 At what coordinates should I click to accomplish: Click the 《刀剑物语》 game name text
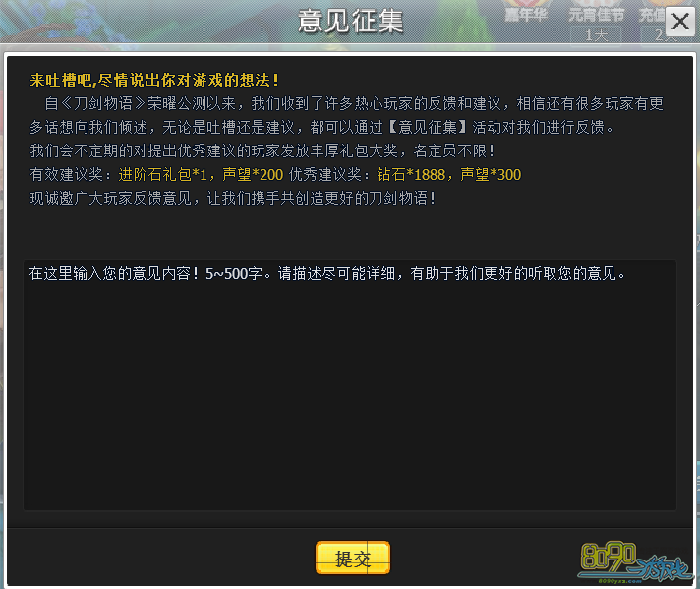point(103,103)
